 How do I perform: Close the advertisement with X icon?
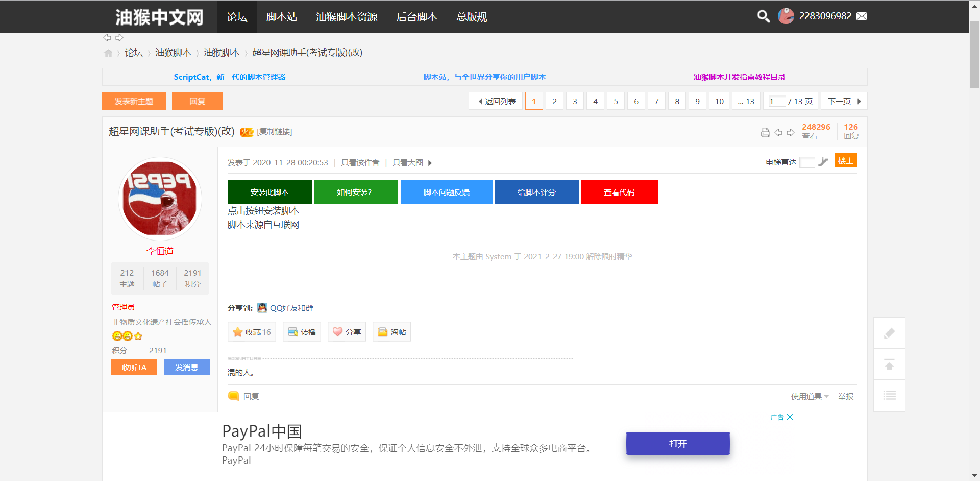[790, 417]
